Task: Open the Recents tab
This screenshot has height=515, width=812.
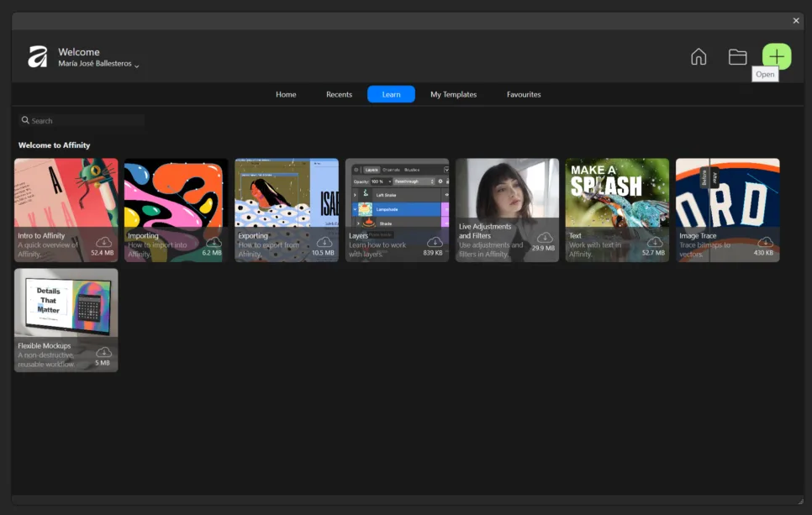Action: (x=339, y=95)
